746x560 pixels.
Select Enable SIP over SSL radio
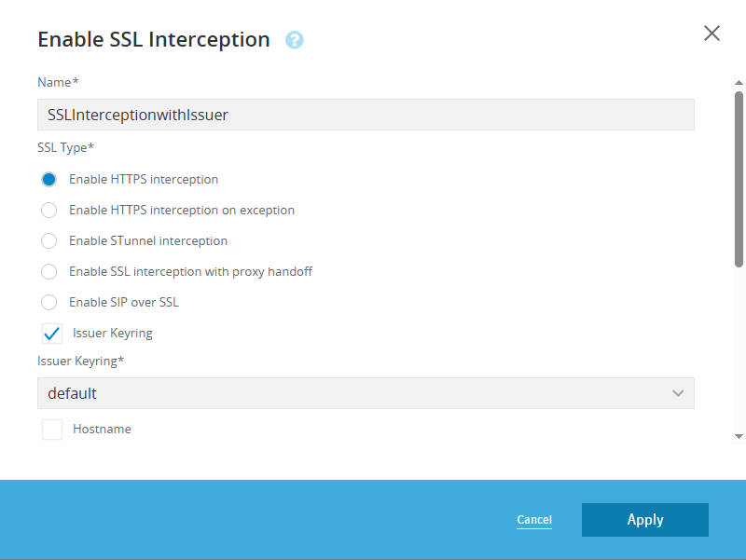pyautogui.click(x=49, y=302)
